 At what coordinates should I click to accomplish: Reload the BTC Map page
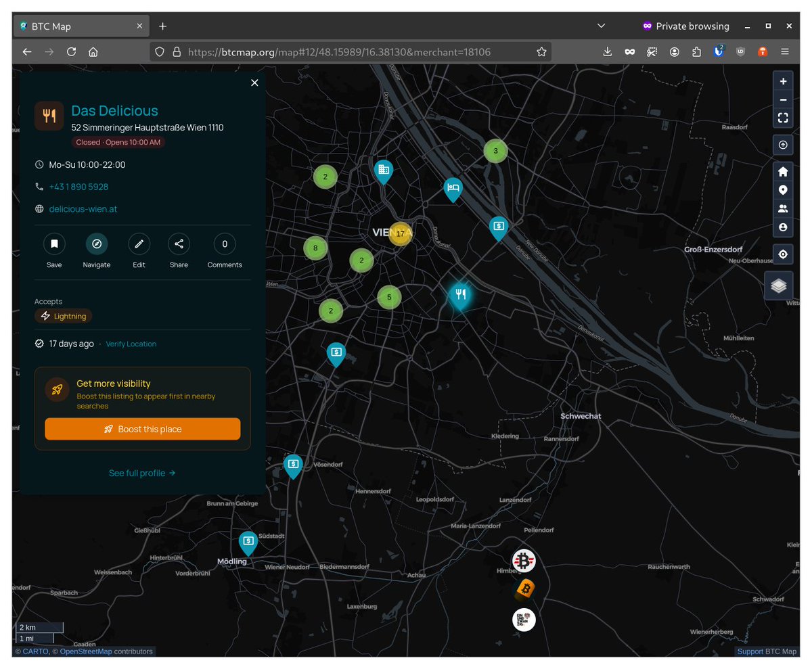(71, 51)
